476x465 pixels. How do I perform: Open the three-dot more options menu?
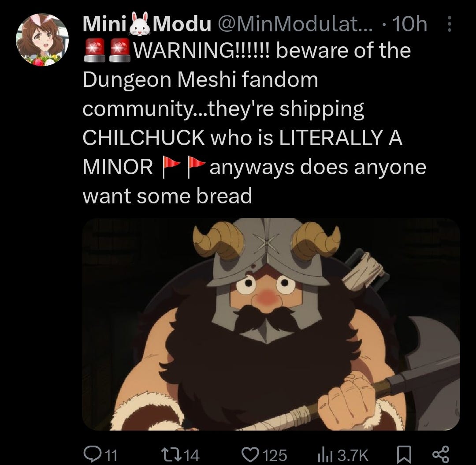coord(449,24)
